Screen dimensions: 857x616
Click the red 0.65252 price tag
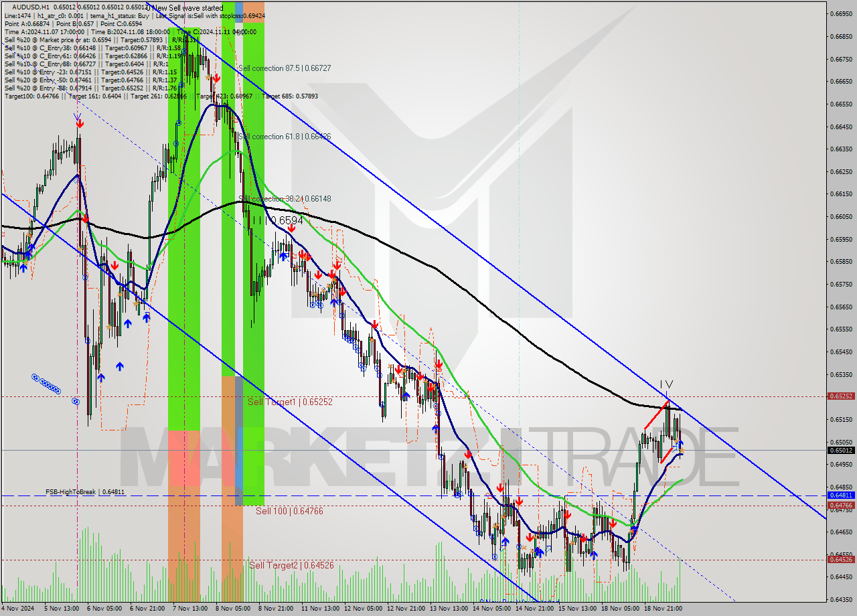[842, 396]
